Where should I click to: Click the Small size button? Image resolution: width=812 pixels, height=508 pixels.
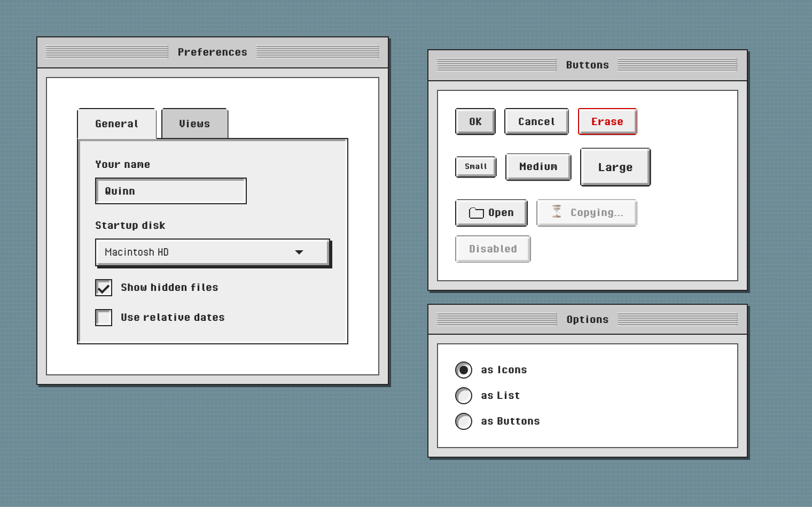click(475, 167)
